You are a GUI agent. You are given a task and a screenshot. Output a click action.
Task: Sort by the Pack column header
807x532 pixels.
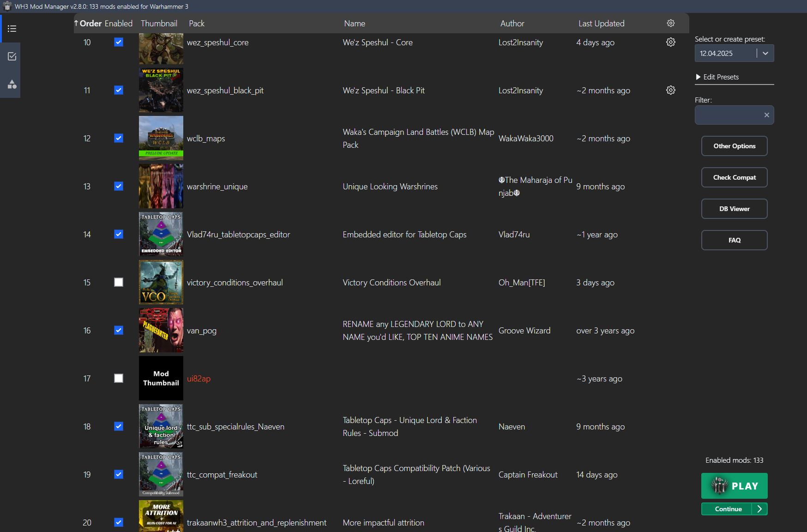(x=197, y=24)
